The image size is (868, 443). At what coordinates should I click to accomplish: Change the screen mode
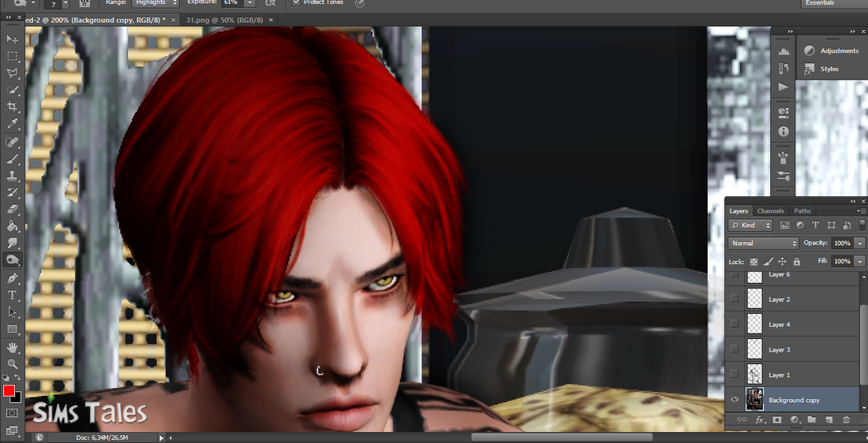click(12, 430)
